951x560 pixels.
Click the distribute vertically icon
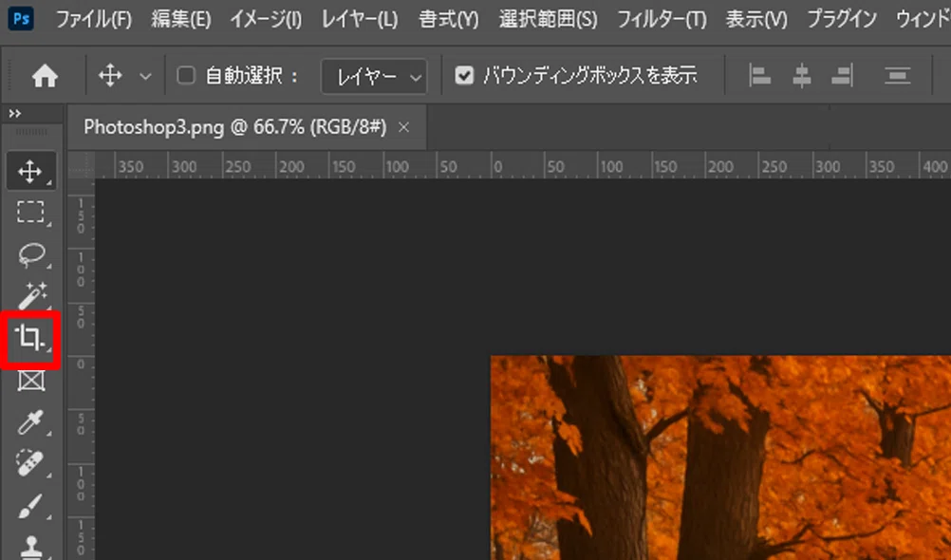[x=898, y=77]
